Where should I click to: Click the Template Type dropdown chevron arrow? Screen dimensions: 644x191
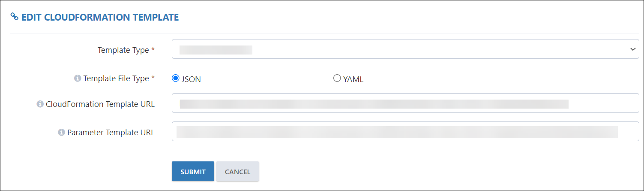[633, 49]
